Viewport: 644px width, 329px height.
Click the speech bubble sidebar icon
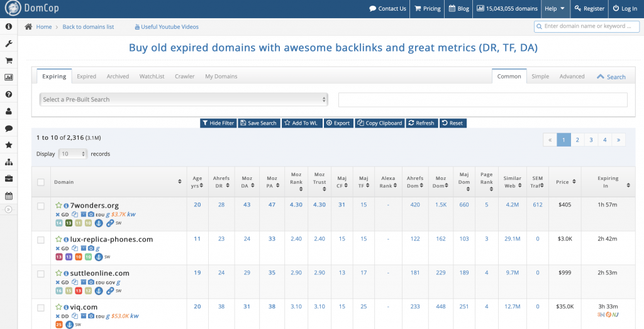click(x=9, y=128)
